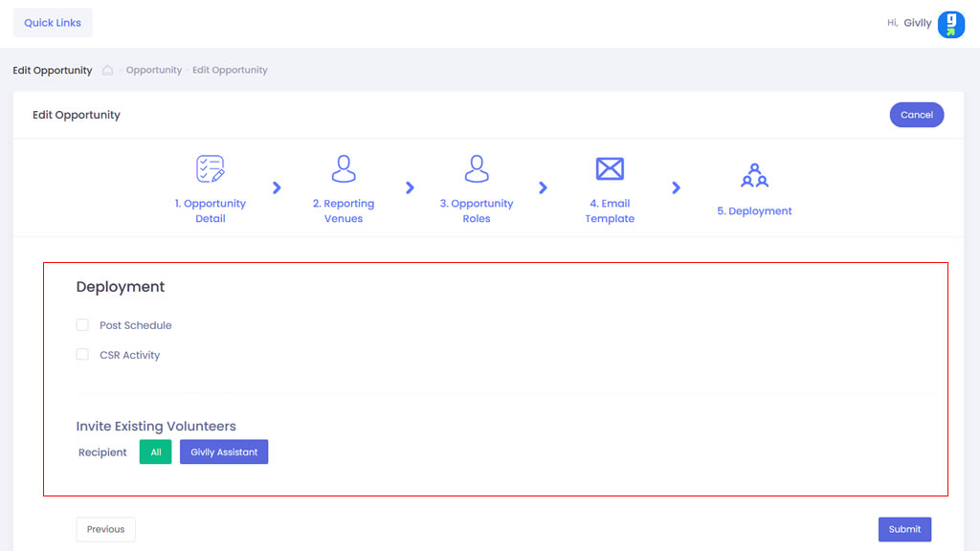
Task: Click the Previous button
Action: click(105, 529)
